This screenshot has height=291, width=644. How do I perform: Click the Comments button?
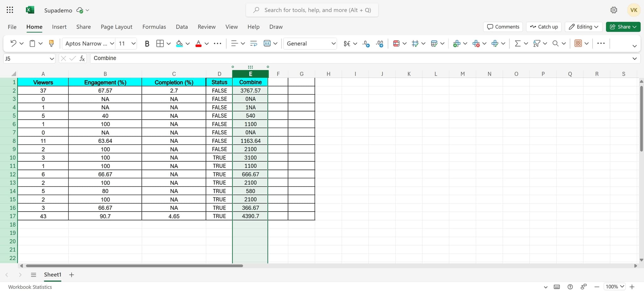pyautogui.click(x=502, y=27)
